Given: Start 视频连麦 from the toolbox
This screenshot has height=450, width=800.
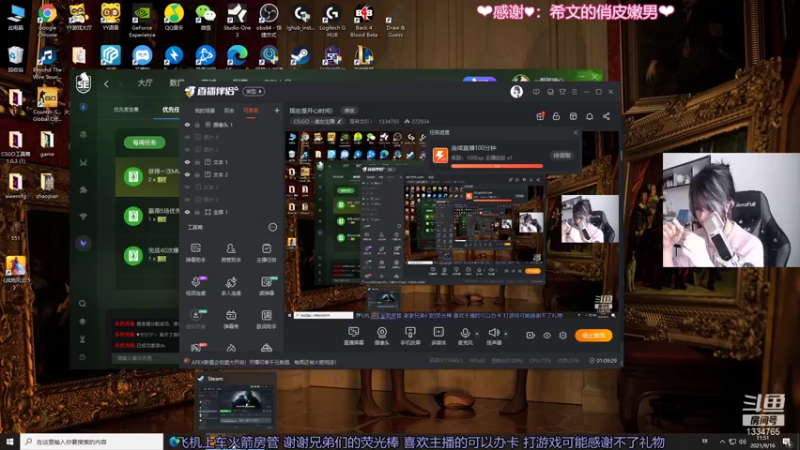Looking at the screenshot, I should 195,286.
